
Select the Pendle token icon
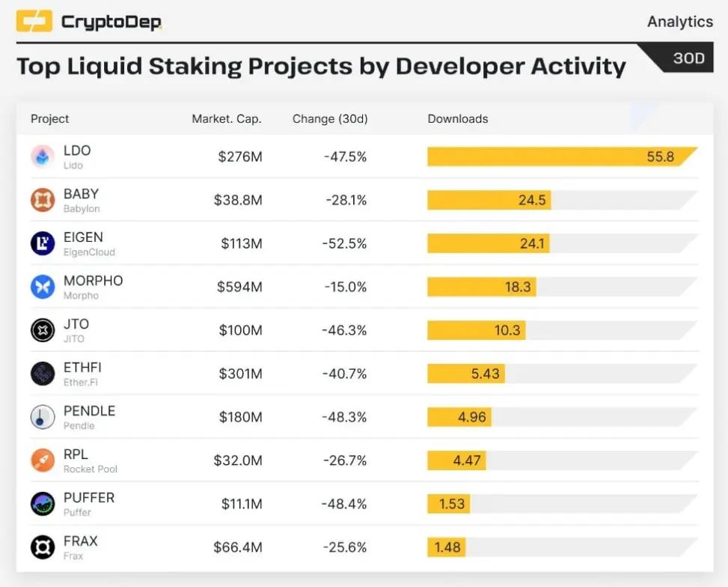[42, 417]
